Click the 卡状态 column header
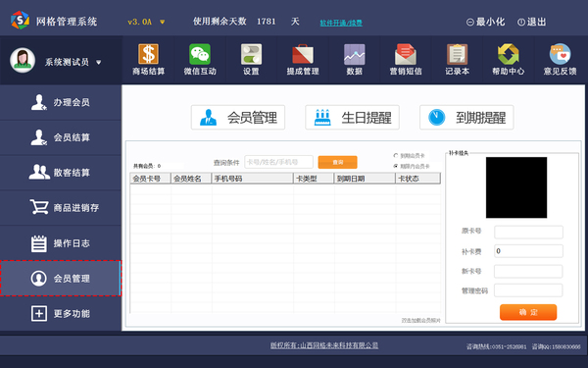This screenshot has width=588, height=368. point(418,179)
